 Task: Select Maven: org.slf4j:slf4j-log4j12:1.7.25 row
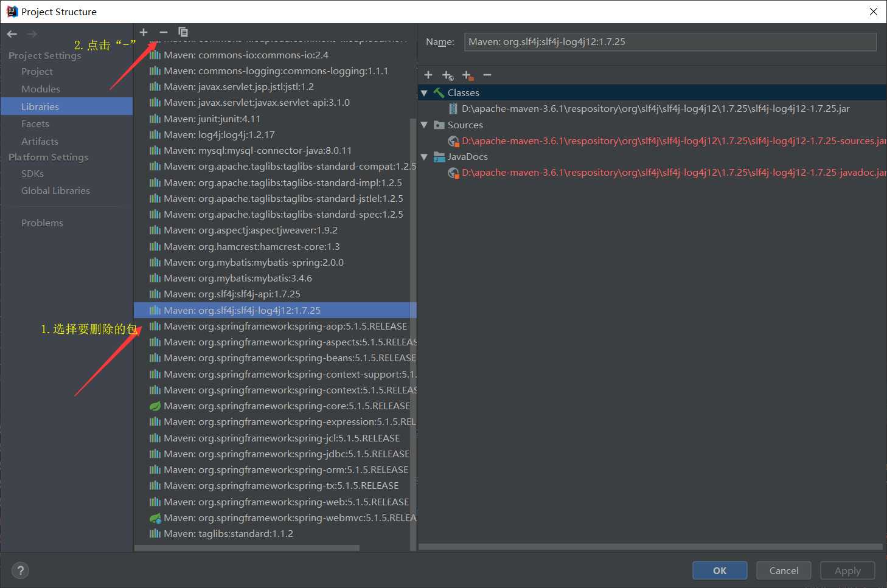coord(275,310)
